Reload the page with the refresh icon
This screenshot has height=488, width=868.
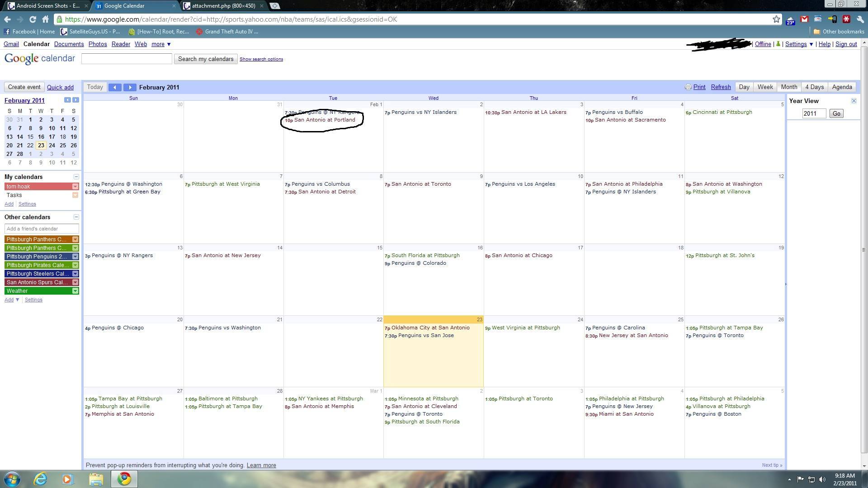(33, 19)
